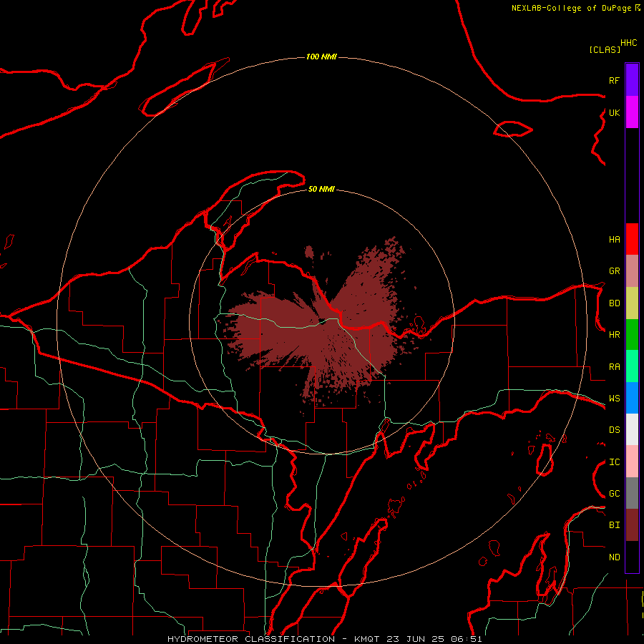Click the 'BD' legend label
The height and width of the screenshot is (644, 644).
tap(614, 303)
